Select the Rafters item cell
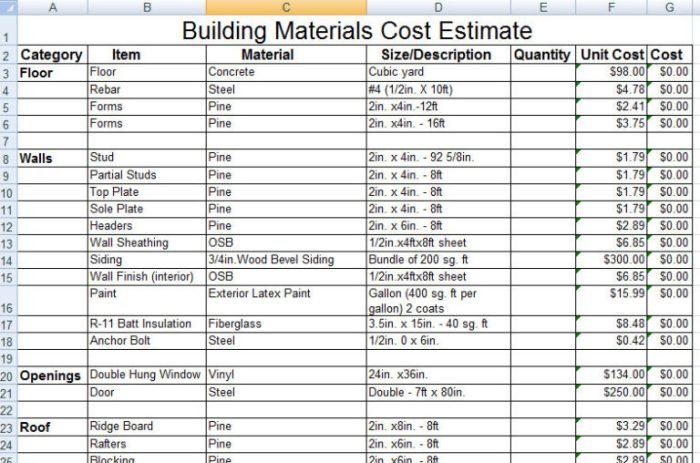This screenshot has width=700, height=463. point(147,444)
